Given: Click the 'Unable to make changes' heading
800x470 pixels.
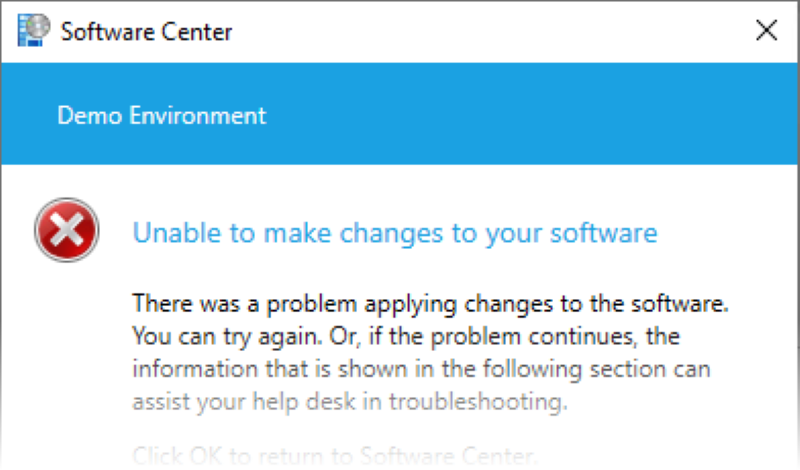Looking at the screenshot, I should [x=395, y=233].
